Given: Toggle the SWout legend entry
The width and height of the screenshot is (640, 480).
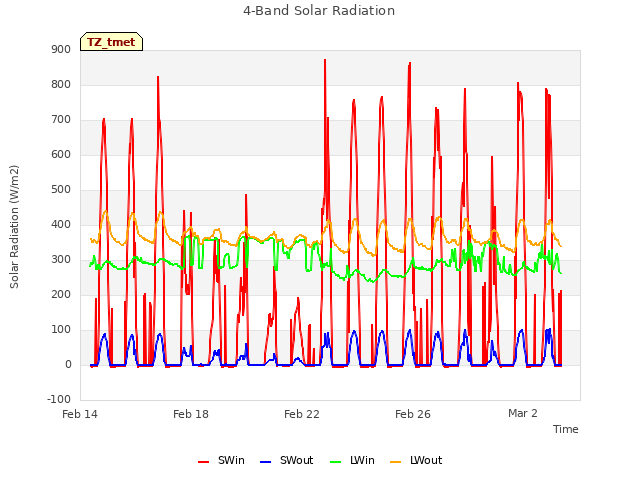Looking at the screenshot, I should 287,460.
